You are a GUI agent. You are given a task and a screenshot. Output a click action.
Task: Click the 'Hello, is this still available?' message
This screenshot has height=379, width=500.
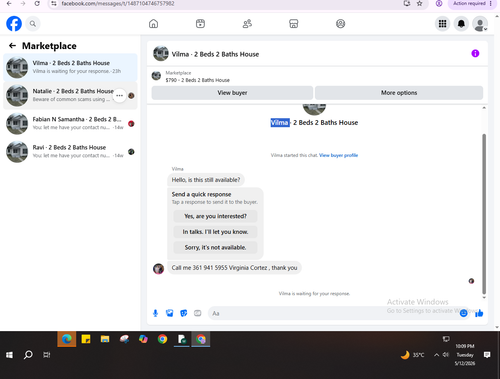(x=206, y=180)
